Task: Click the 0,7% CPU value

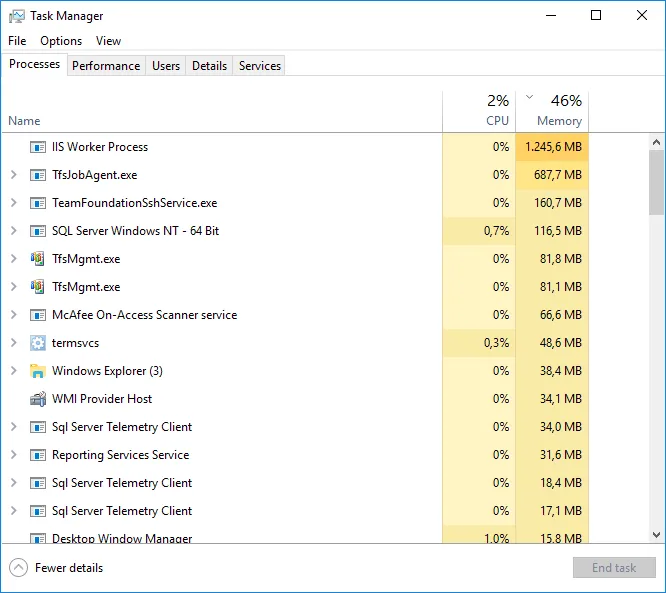Action: 497,231
